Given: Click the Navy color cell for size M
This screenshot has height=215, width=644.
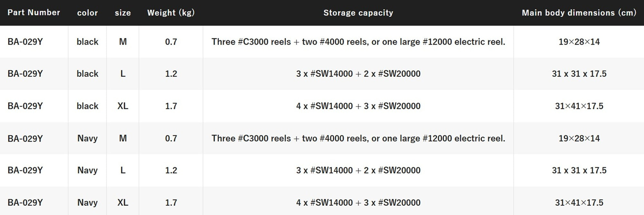Looking at the screenshot, I should coord(87,138).
